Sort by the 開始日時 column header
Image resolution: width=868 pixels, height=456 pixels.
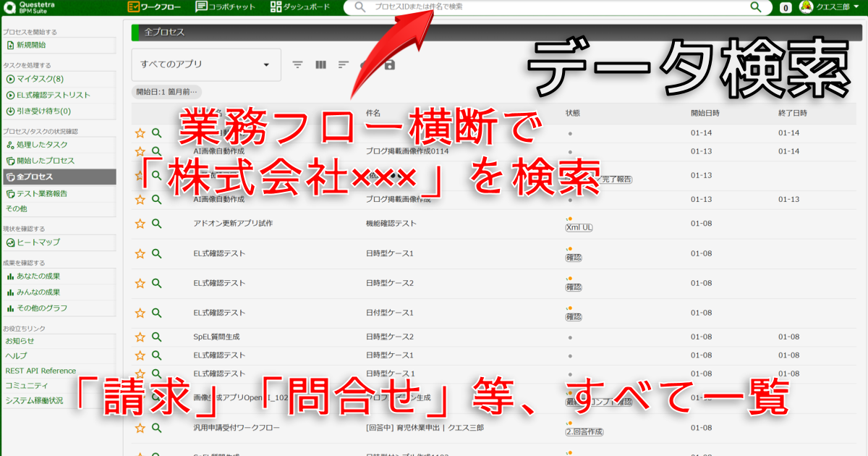coord(705,114)
